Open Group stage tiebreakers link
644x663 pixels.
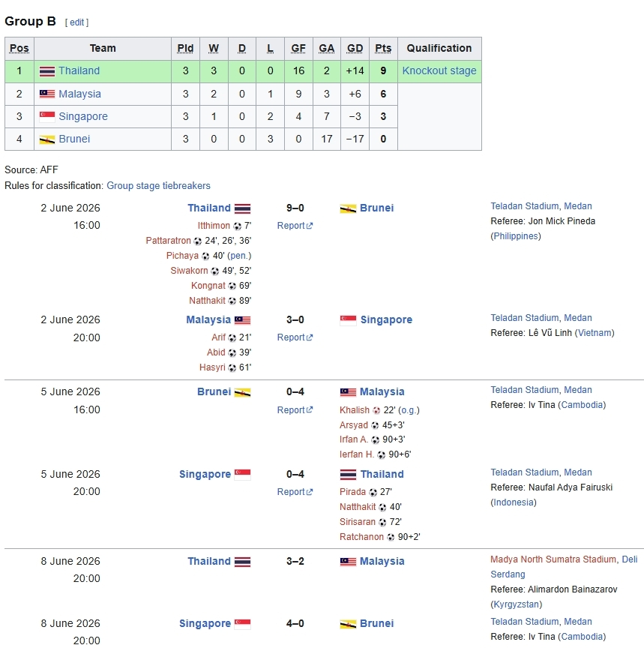click(x=158, y=185)
